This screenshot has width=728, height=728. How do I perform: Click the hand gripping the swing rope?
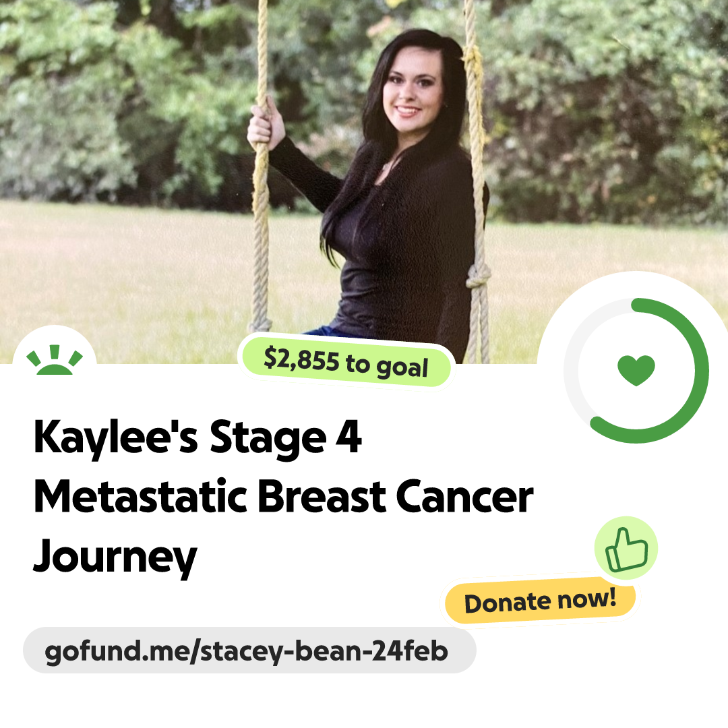tap(266, 123)
